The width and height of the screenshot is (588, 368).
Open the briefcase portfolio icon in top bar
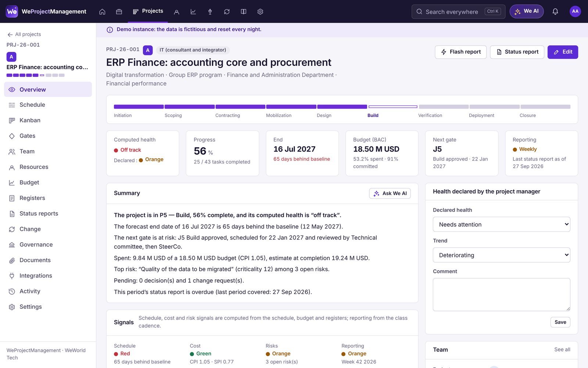(x=119, y=11)
